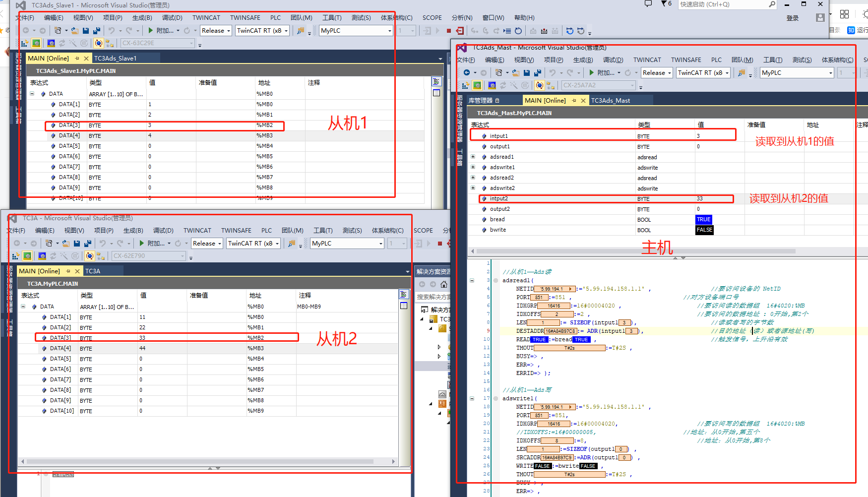Collapse DATA array in TC3Ads_Slave1 watch table
The height and width of the screenshot is (497, 868).
pos(32,94)
